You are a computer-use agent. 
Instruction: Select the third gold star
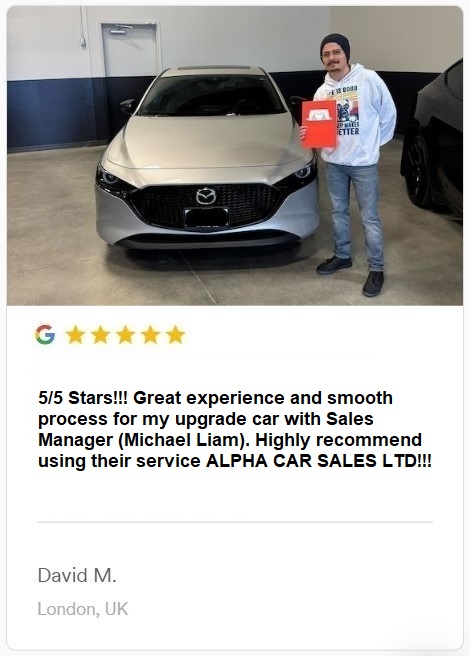click(126, 334)
